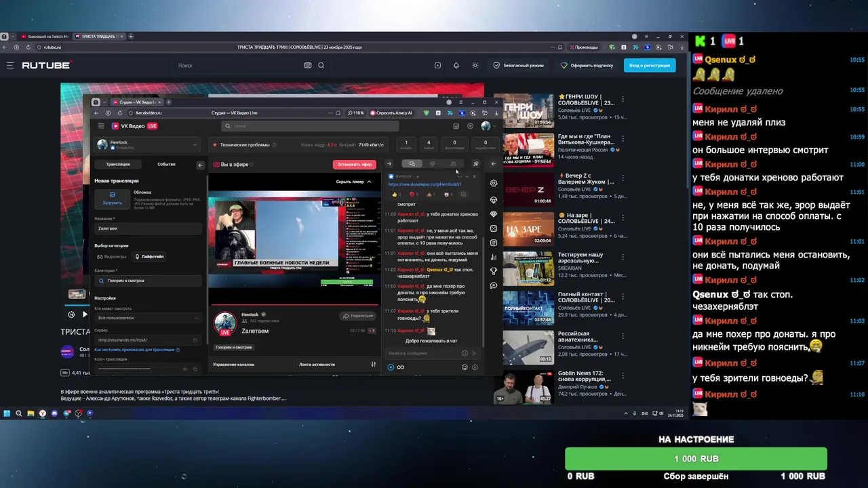Click Rutube Вход и регистрация button
Screen dimensions: 868x488
[650, 66]
